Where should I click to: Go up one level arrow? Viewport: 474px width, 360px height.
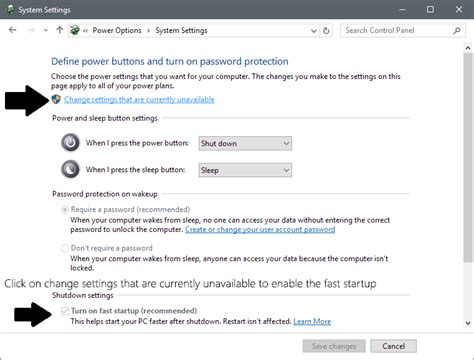(x=60, y=30)
